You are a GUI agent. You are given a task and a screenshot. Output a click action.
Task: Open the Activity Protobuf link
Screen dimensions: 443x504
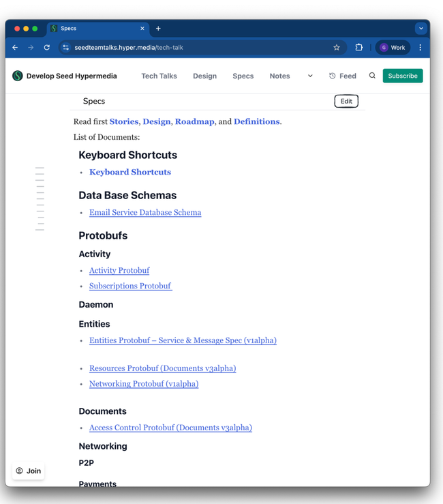119,270
